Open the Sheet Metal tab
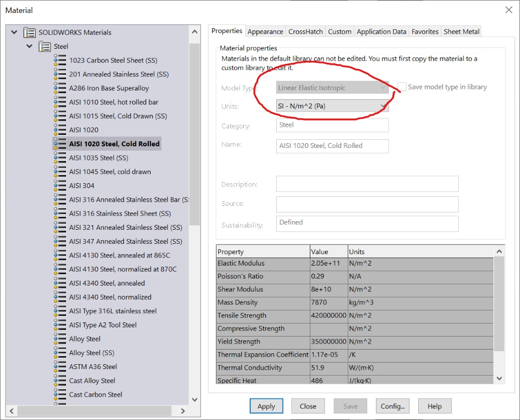The height and width of the screenshot is (420, 520). 461,31
